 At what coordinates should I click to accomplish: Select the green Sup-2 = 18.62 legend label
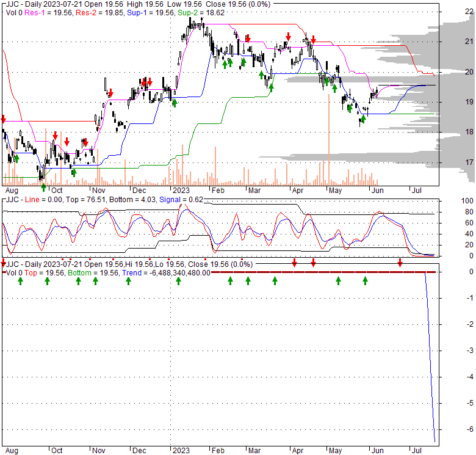point(201,13)
